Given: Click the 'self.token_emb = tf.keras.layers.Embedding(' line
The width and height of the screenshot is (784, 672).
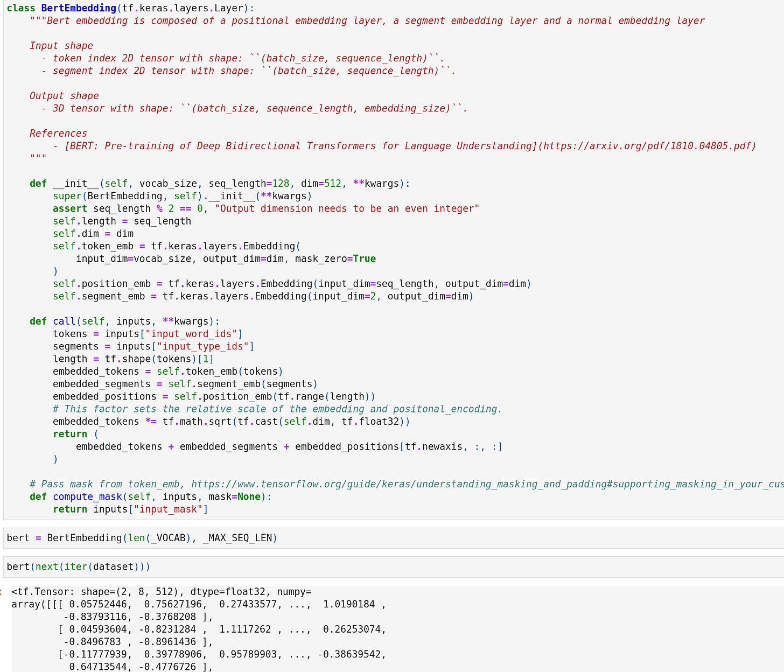Looking at the screenshot, I should click(177, 246).
